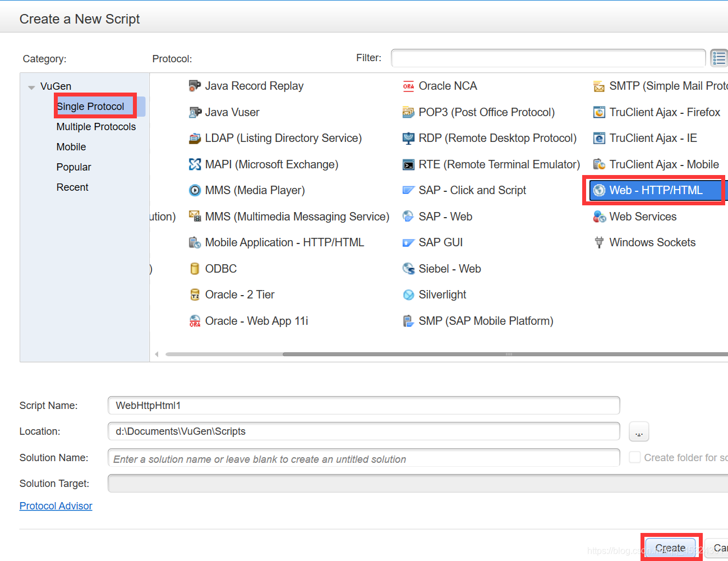Image resolution: width=728 pixels, height=561 pixels.
Task: Select the Multiple Protocols category
Action: coord(96,127)
